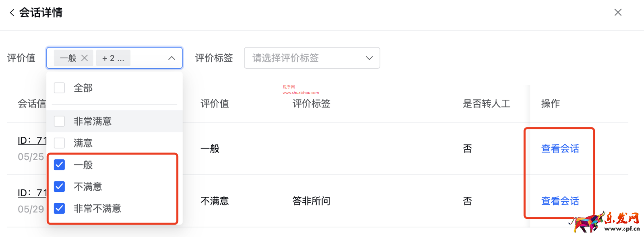This screenshot has width=644, height=237.
Task: Click 查看会话 in the first row
Action: [x=559, y=148]
